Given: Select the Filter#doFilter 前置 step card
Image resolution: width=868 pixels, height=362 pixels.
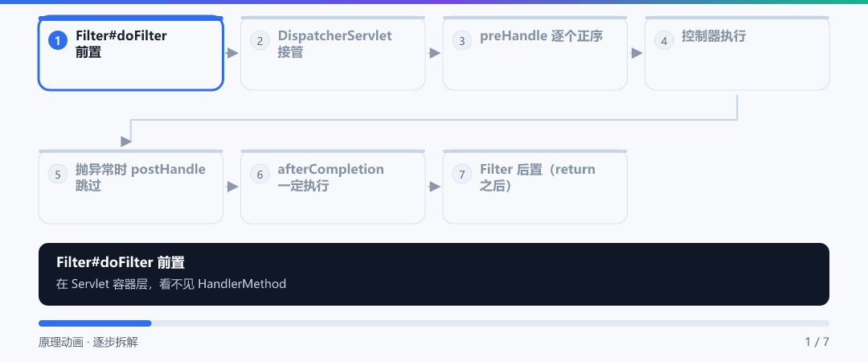Looking at the screenshot, I should [131, 53].
